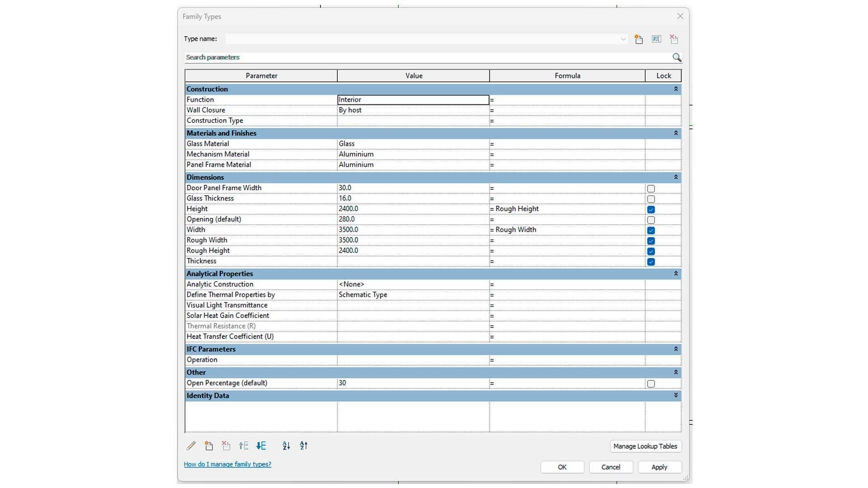Toggle lock for Open Percentage (default)
The height and width of the screenshot is (488, 868).
tap(651, 384)
